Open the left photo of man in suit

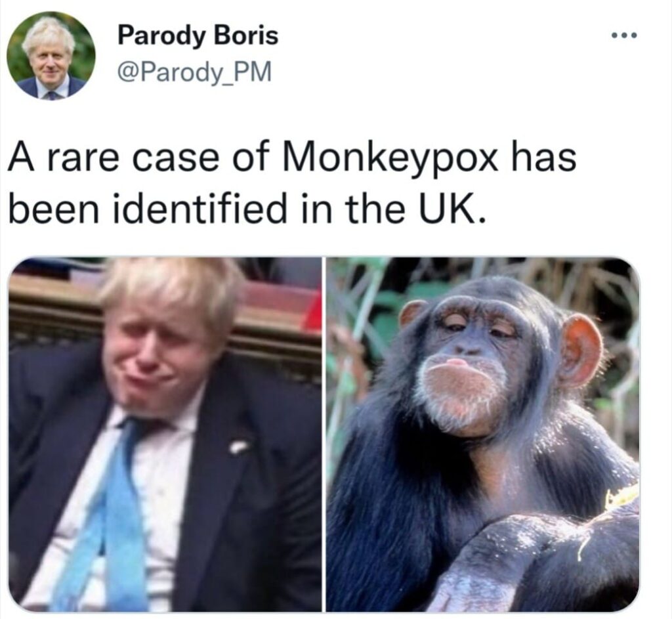(165, 435)
